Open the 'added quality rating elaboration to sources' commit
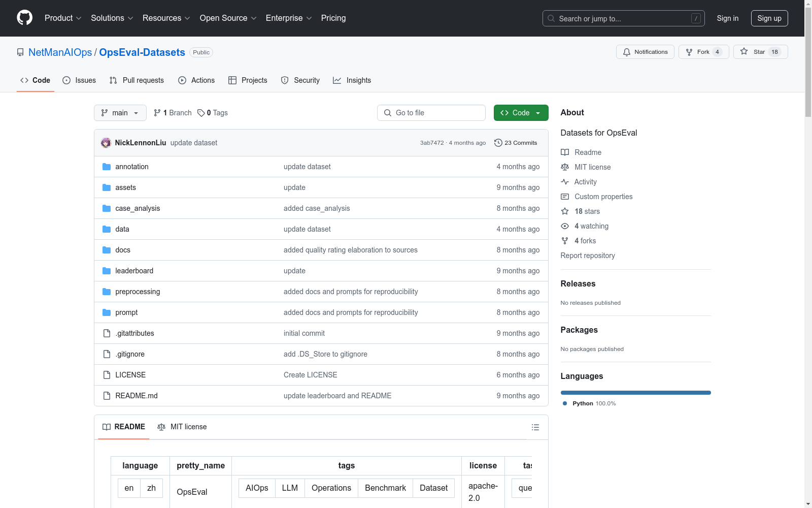The height and width of the screenshot is (508, 812). tap(351, 250)
